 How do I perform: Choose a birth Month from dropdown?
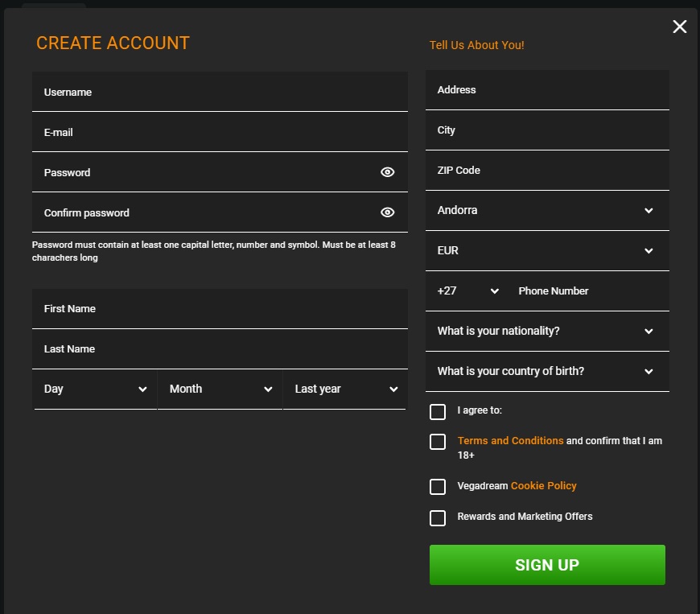[x=220, y=389]
